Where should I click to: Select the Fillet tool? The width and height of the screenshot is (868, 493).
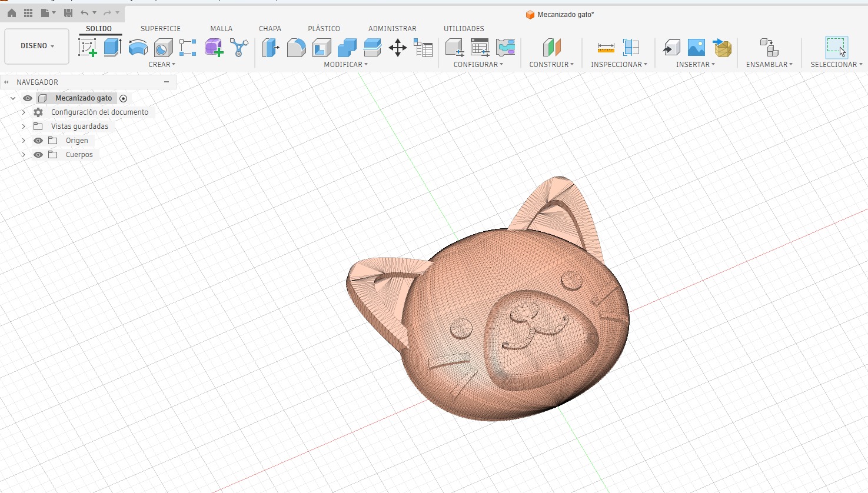click(x=296, y=48)
